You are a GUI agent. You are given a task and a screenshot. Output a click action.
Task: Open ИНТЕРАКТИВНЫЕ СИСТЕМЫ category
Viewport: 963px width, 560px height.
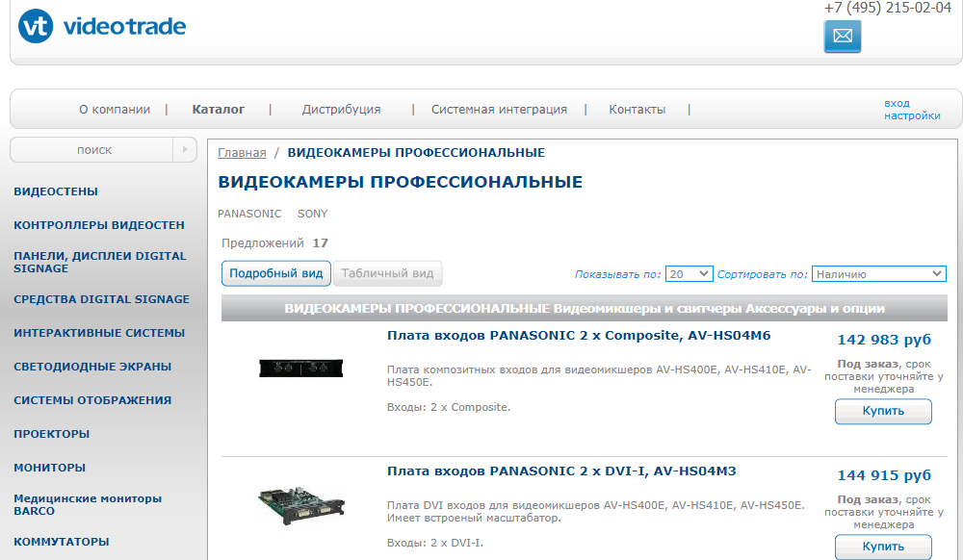click(99, 333)
